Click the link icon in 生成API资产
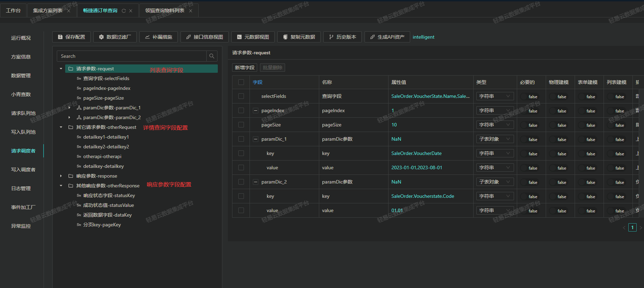The width and height of the screenshot is (644, 288). point(373,37)
